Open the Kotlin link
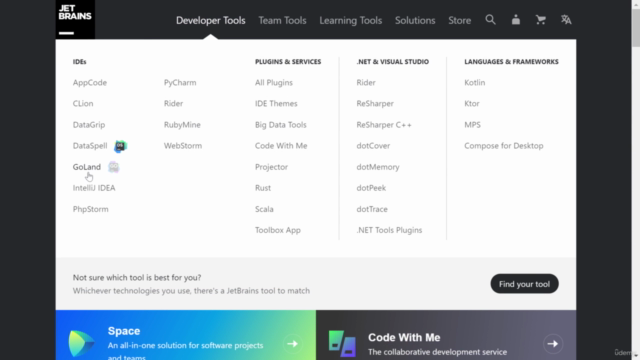 [x=475, y=82]
